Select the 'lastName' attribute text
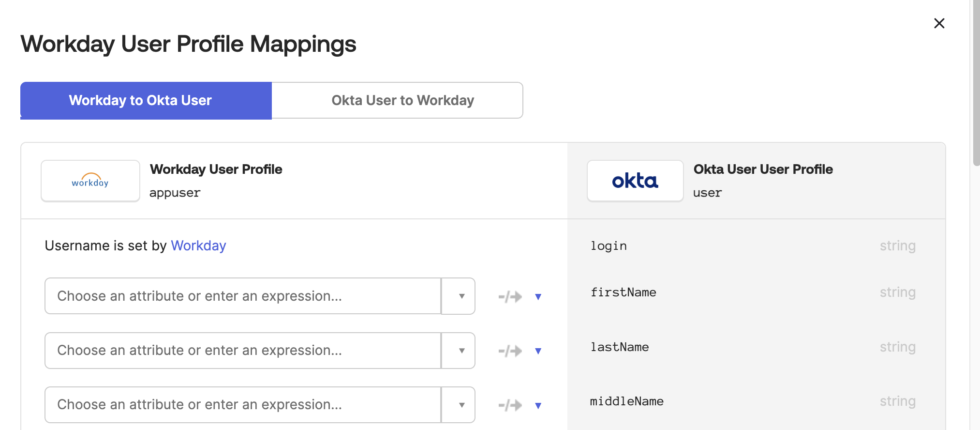 coord(620,347)
